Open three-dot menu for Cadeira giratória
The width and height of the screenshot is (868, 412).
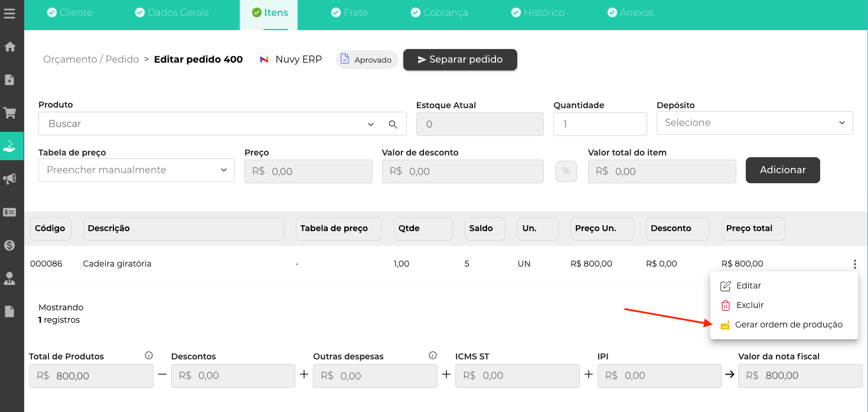tap(854, 264)
